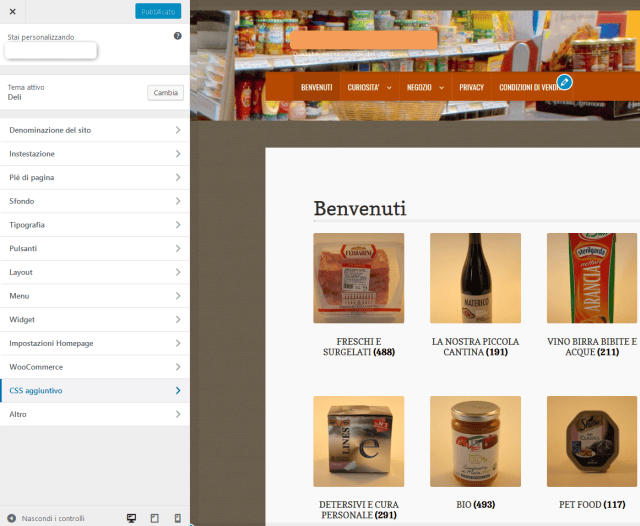Click BIO (493) category link
Screen dimensions: 640x526
point(476,505)
